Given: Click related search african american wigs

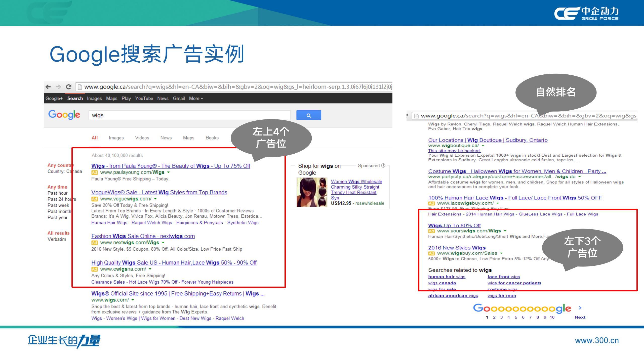Looking at the screenshot, I should (453, 296).
